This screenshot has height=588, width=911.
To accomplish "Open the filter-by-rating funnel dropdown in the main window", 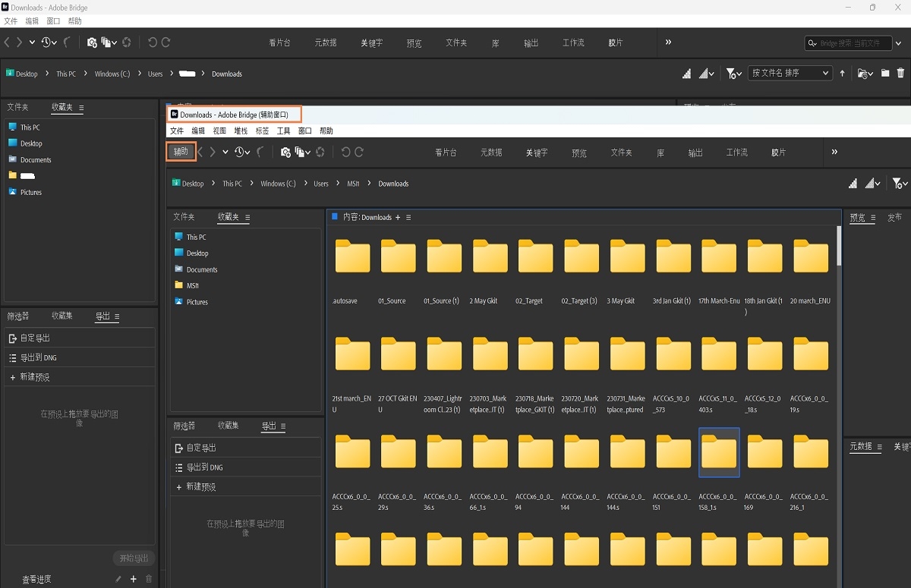I will click(733, 74).
